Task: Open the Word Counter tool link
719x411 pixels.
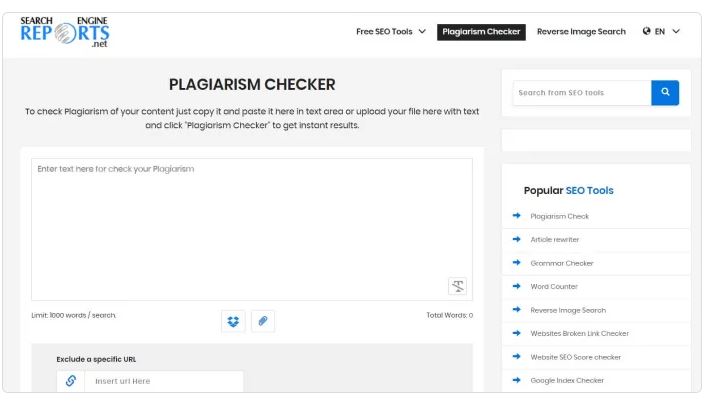Action: 554,287
